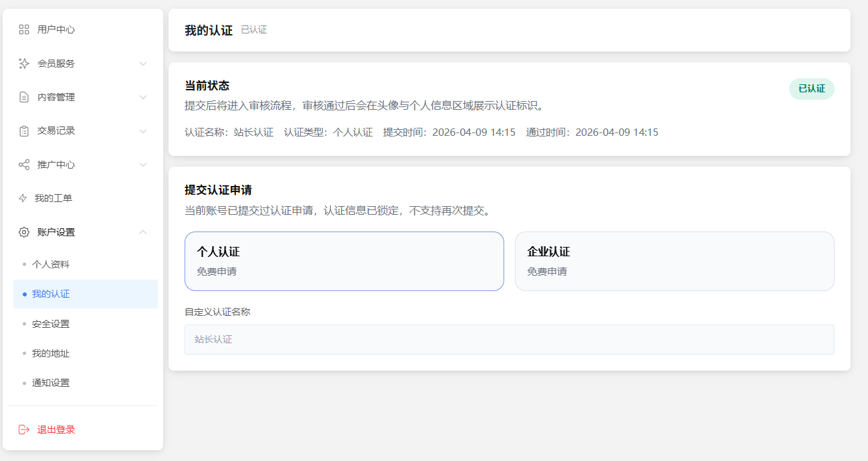Click the 内容管理 document icon
This screenshot has height=461, width=868.
point(24,97)
